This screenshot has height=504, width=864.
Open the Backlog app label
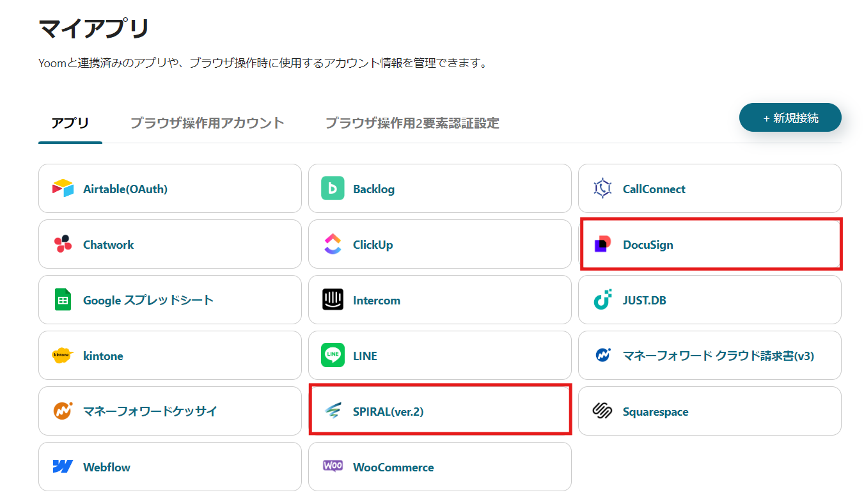coord(373,189)
